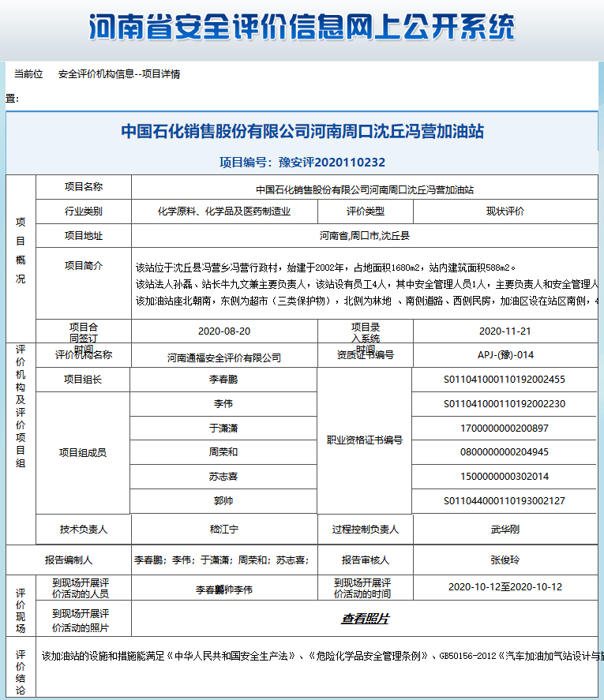Select process control lead 武华刚
The width and height of the screenshot is (604, 700).
pos(505,530)
